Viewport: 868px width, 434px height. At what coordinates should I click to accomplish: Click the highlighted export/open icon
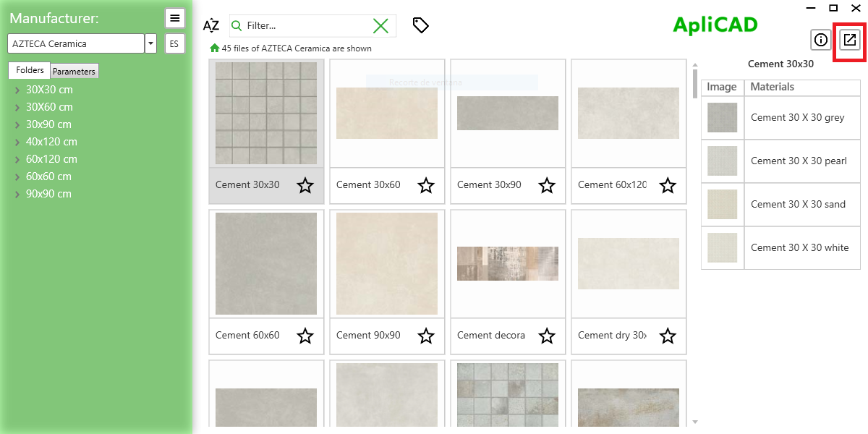coord(848,40)
